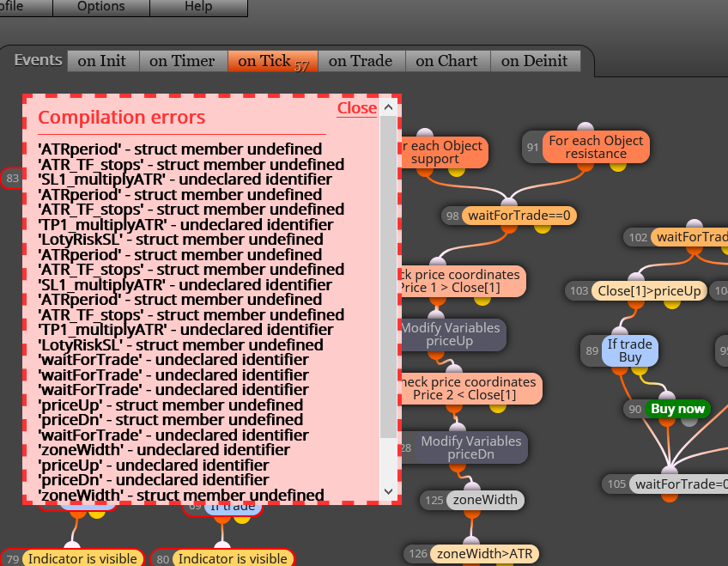Screen dimensions: 728x566
Task: Select block 80 Indicator is visible
Action: click(233, 558)
